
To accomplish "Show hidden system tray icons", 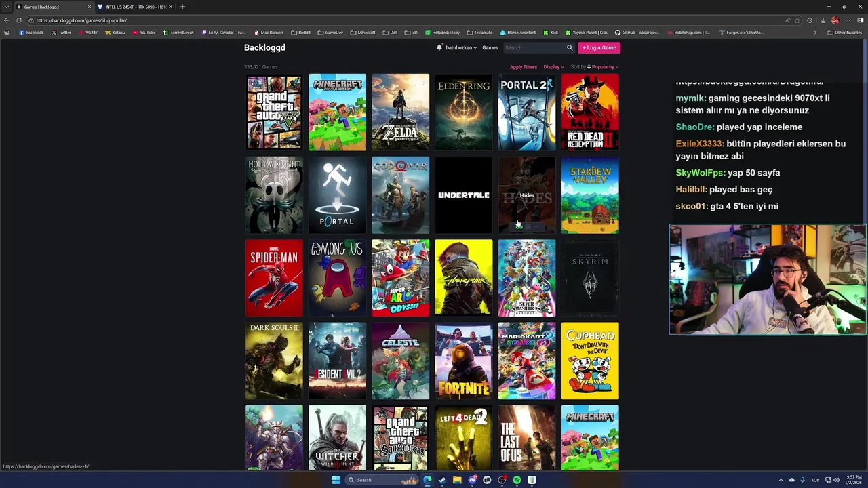I will (x=781, y=480).
